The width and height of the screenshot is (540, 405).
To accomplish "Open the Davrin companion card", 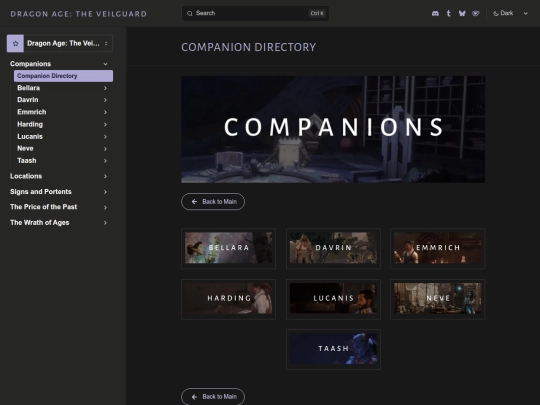I will 333,248.
